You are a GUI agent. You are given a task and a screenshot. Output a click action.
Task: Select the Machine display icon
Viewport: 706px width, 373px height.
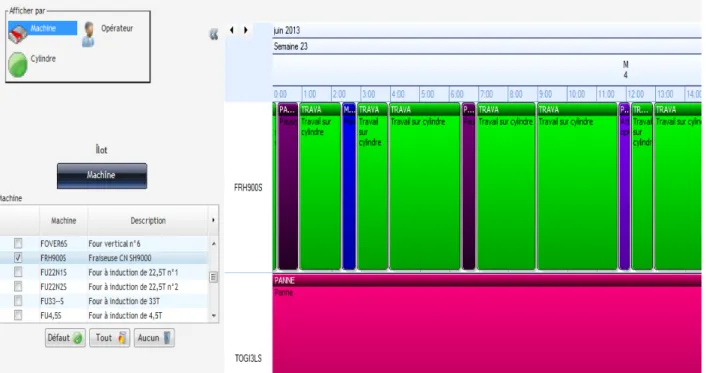18,33
